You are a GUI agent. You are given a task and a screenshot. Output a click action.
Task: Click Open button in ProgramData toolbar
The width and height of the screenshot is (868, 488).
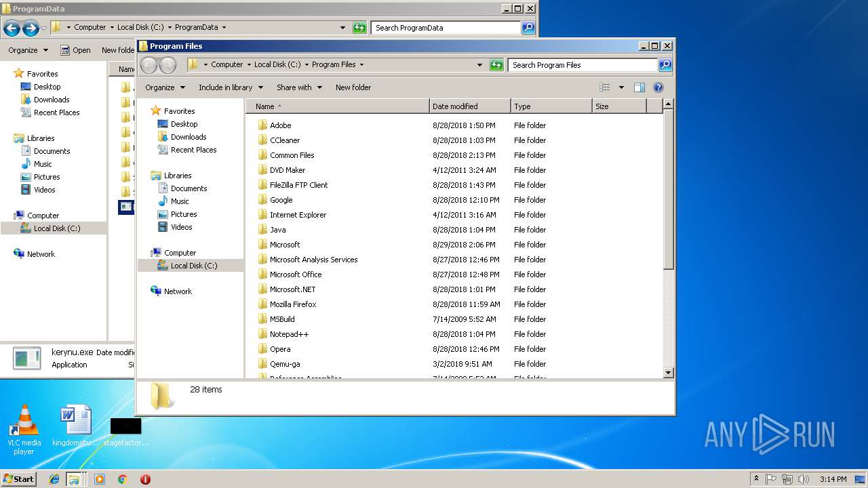click(75, 50)
